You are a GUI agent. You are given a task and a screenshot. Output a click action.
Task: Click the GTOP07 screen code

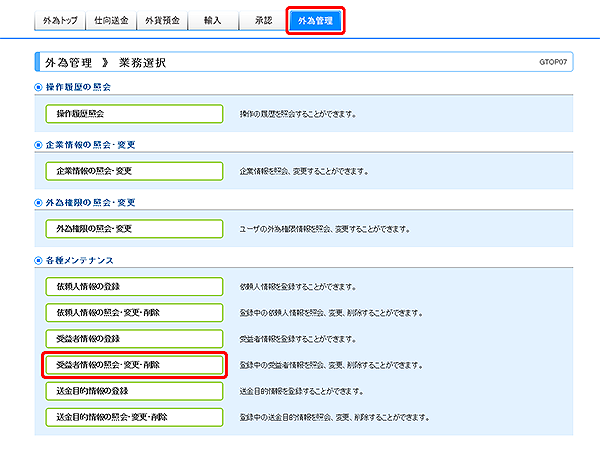pos(553,62)
